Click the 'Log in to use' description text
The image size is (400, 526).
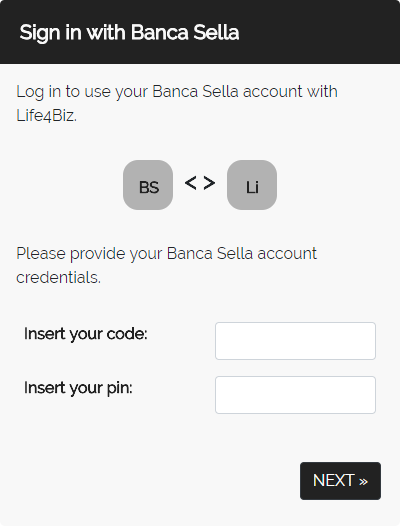pos(177,103)
